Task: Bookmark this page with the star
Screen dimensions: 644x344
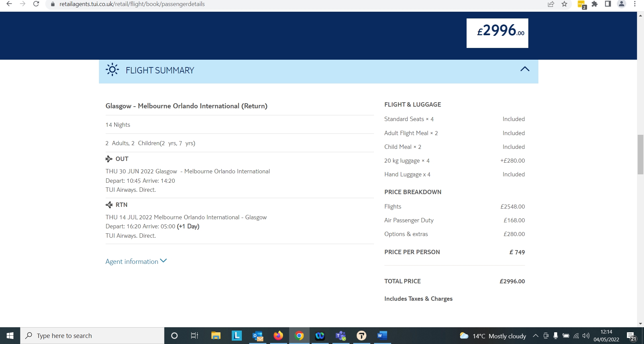Action: click(565, 4)
